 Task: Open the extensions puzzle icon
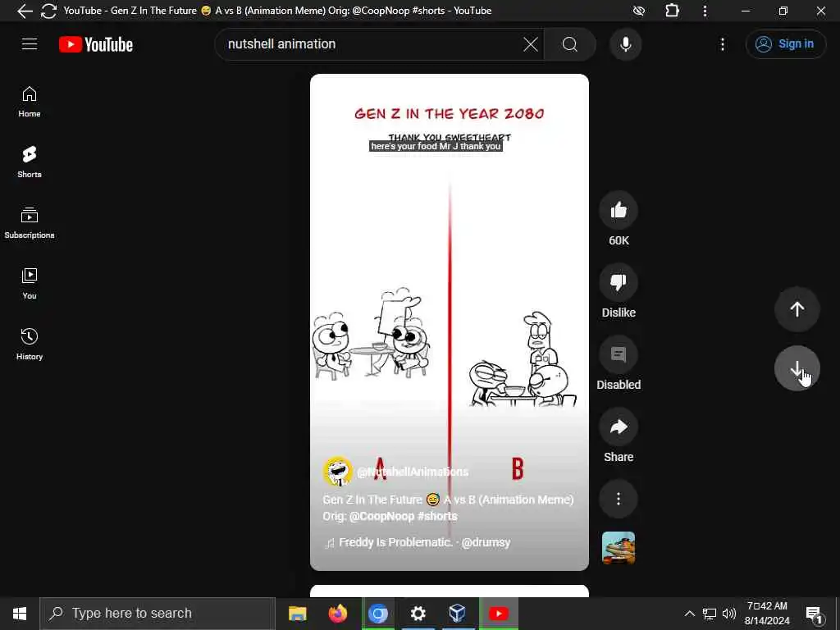coord(672,11)
